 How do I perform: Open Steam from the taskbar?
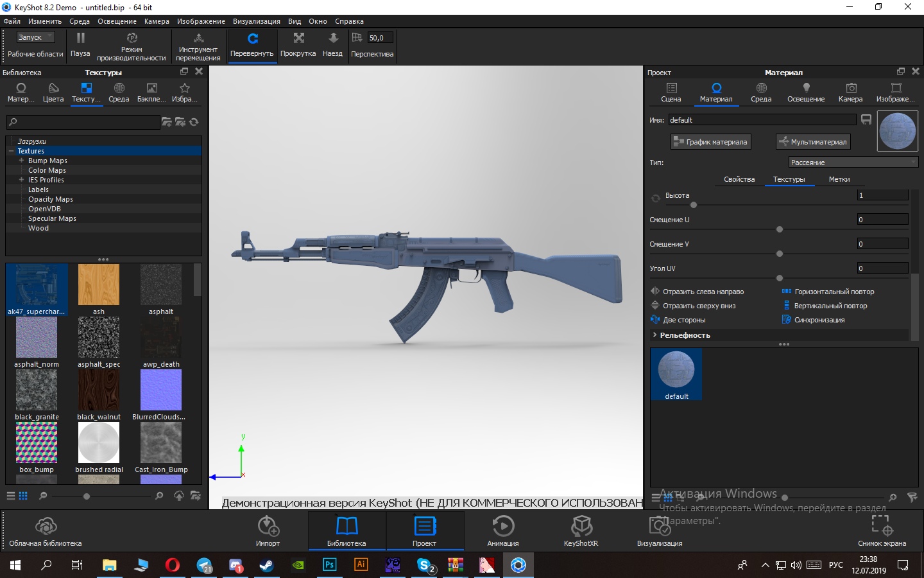click(266, 565)
